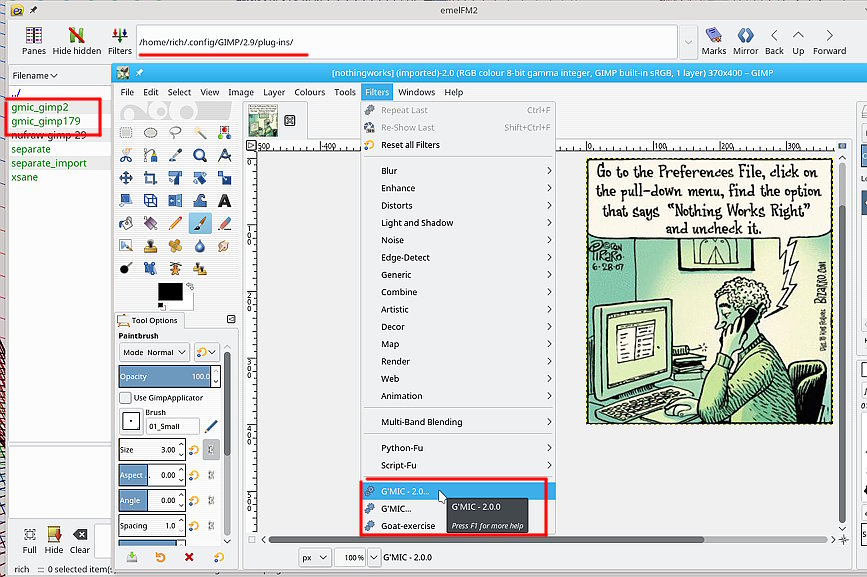This screenshot has height=577, width=867.
Task: Open the Layer menu
Action: [274, 92]
